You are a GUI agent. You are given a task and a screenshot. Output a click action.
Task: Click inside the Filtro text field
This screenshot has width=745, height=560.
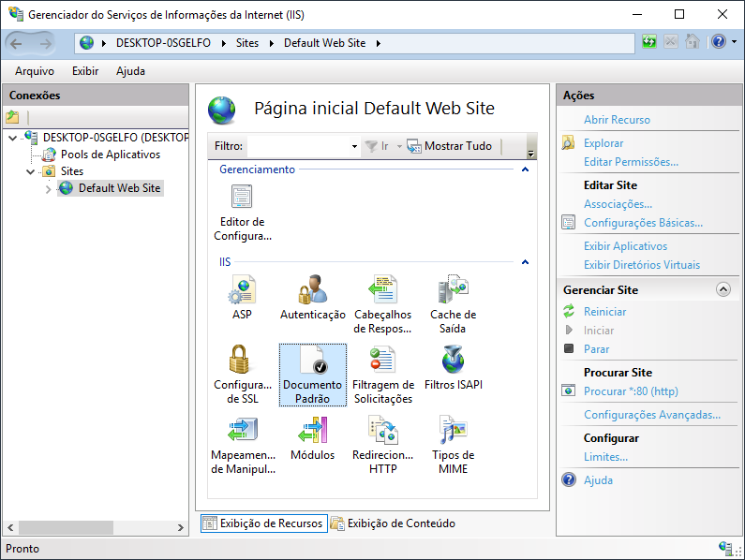pos(298,146)
